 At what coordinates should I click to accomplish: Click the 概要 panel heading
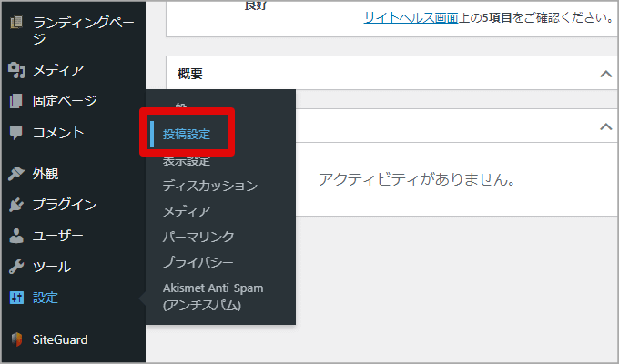(190, 74)
